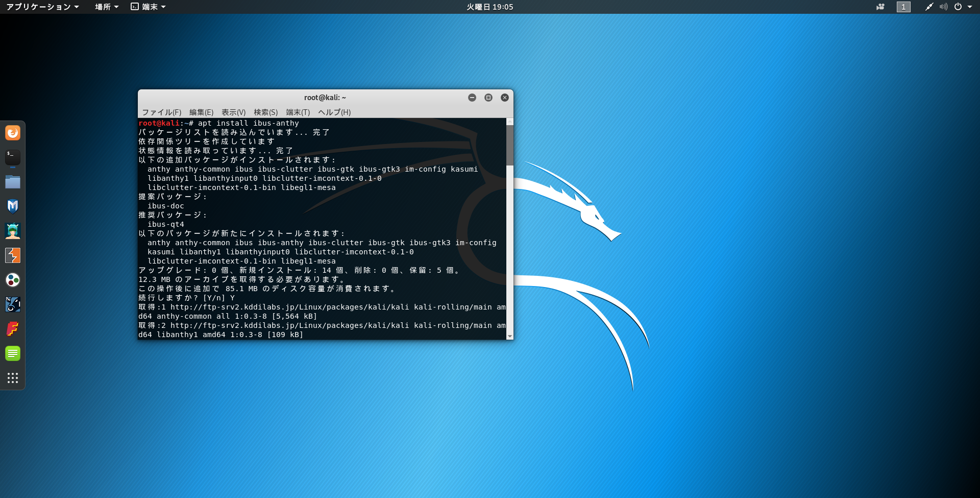Launch Faraday red F icon in dock
980x498 pixels.
click(x=13, y=329)
